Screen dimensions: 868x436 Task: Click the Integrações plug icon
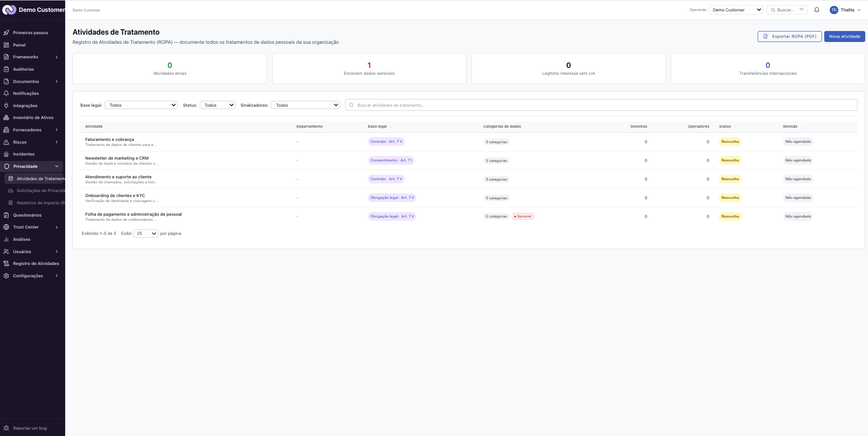(x=6, y=106)
